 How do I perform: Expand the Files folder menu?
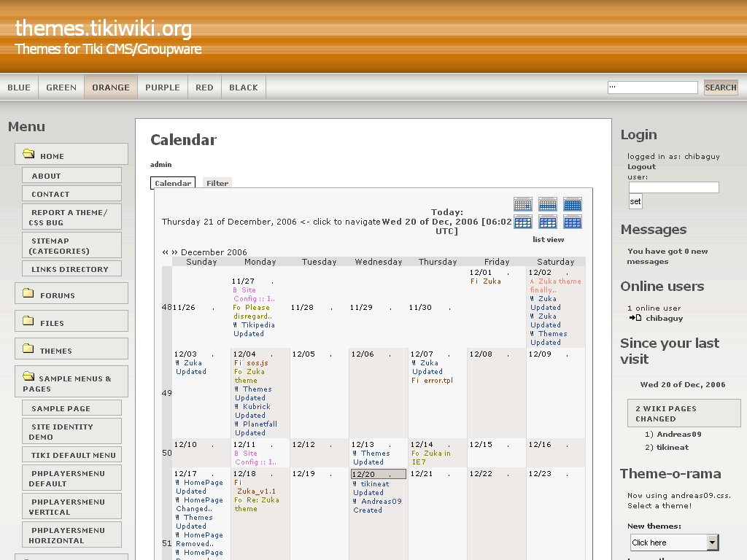[29, 322]
